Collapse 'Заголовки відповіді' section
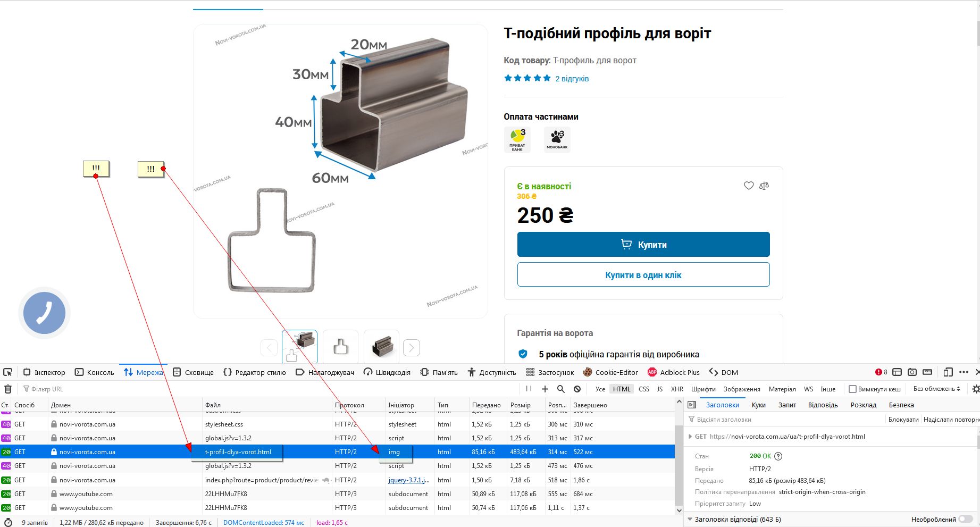980x527 pixels. 690,520
